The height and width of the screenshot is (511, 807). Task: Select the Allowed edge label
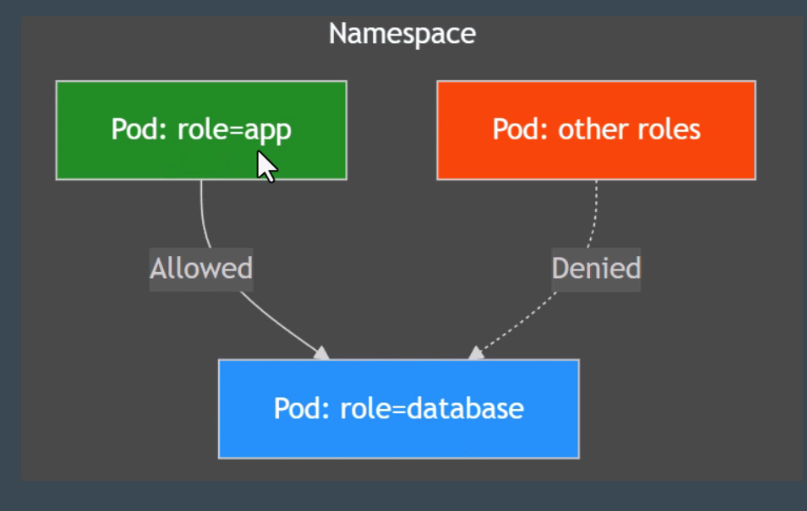tap(201, 268)
